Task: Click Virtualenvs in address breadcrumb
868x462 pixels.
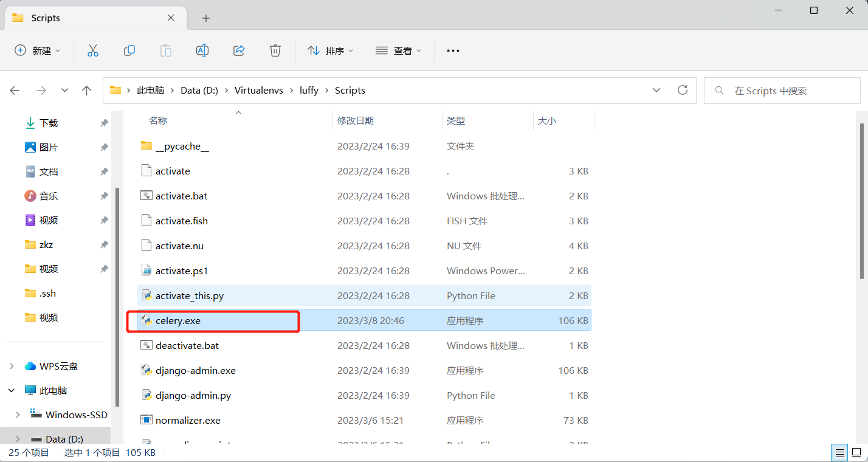Action: 259,91
